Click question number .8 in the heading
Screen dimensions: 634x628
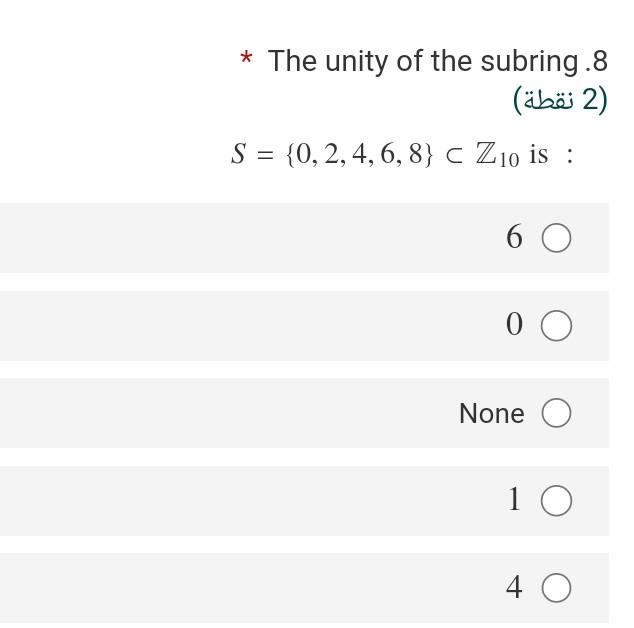point(597,61)
